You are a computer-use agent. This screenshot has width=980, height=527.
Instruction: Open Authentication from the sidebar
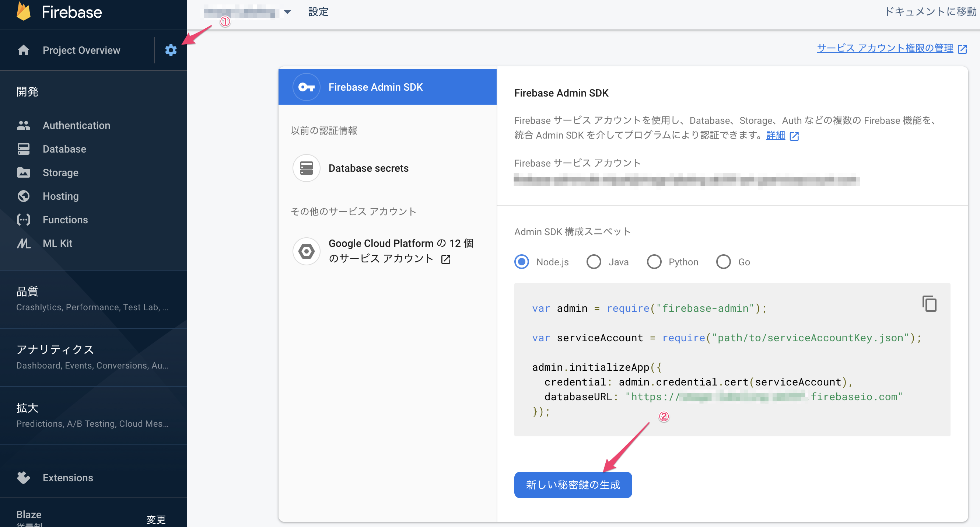point(76,125)
